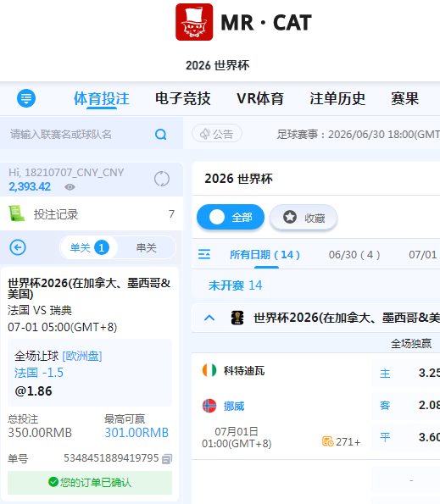Click the 法国 VS 瑞典 match title
This screenshot has width=440, height=504.
pos(40,311)
